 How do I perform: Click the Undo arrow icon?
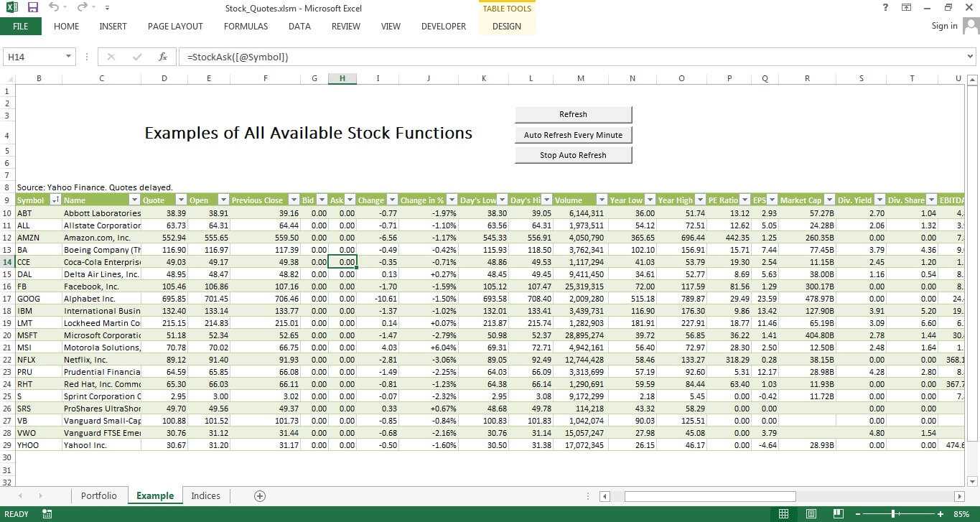point(54,7)
